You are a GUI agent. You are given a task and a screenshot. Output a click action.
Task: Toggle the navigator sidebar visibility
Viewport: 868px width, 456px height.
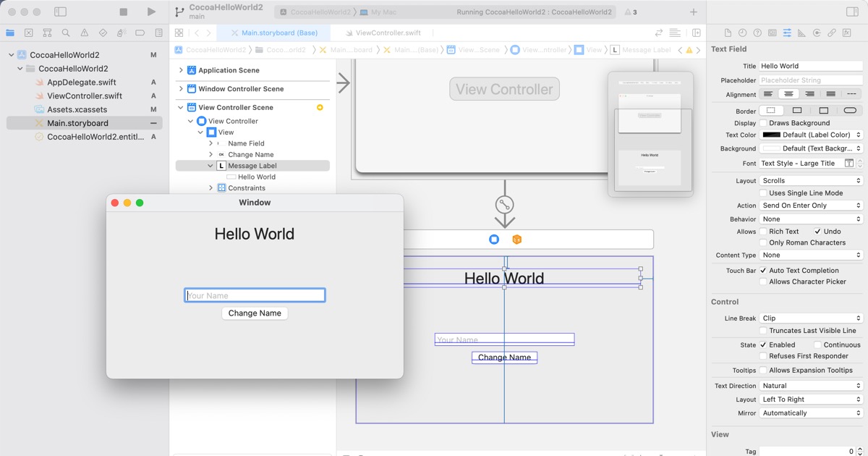tap(61, 12)
